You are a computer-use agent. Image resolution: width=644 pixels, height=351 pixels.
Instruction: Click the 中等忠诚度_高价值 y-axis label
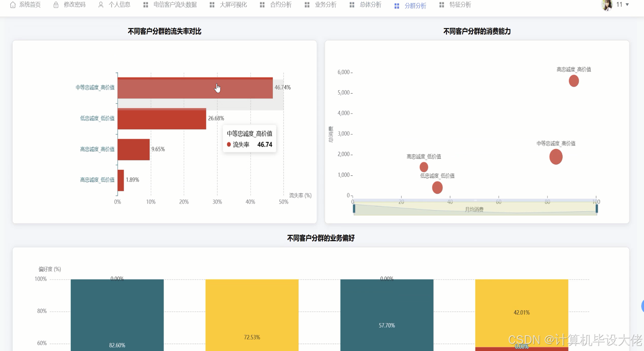[95, 87]
